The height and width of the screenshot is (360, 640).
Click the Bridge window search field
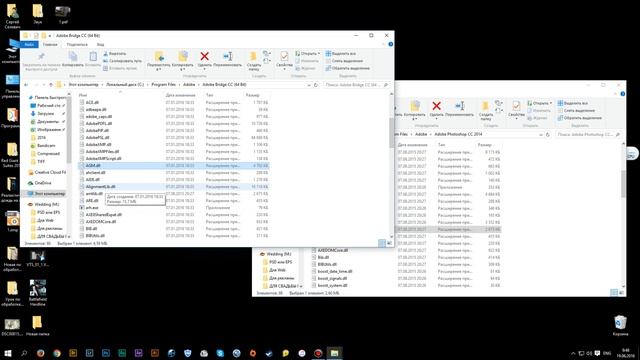tap(355, 85)
